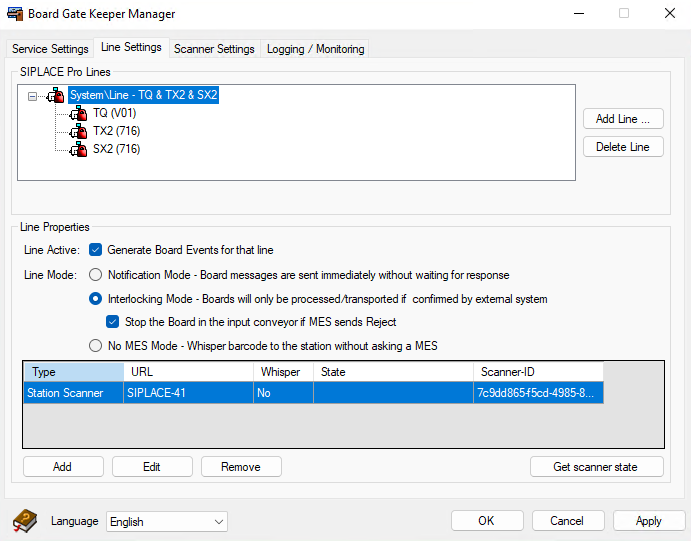Click the Whisper column header
Image resolution: width=691 pixels, height=541 pixels.
pyautogui.click(x=283, y=372)
